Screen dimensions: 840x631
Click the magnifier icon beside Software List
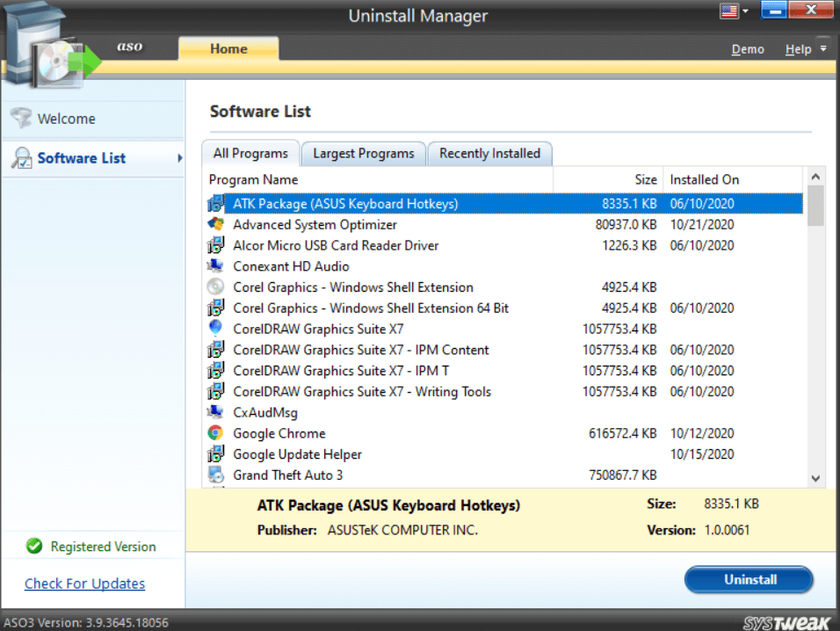click(21, 158)
